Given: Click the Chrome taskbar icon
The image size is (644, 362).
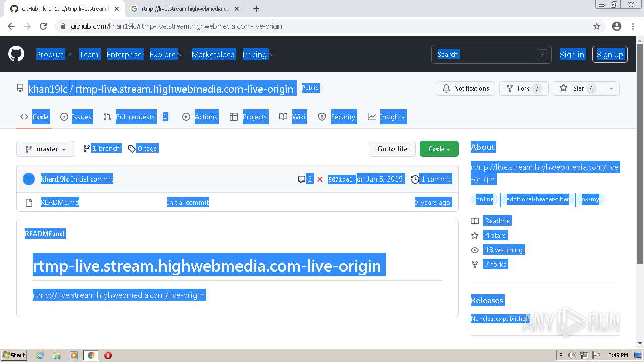Looking at the screenshot, I should [91, 355].
